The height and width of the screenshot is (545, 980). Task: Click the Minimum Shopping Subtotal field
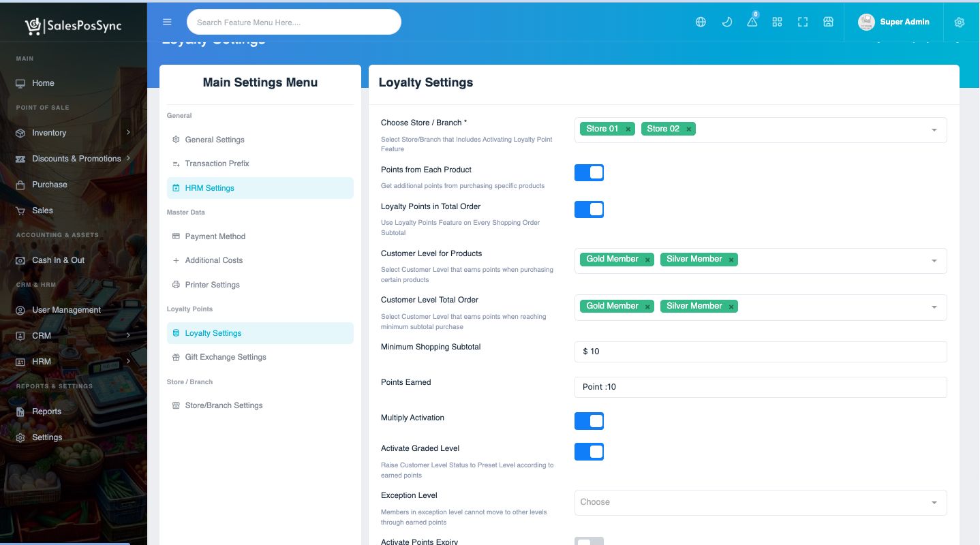tap(760, 352)
